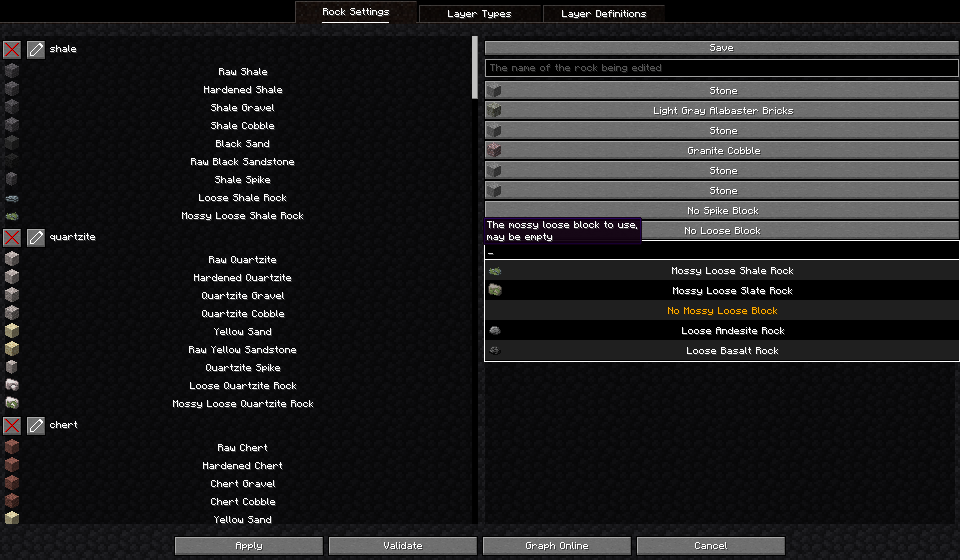960x560 pixels.
Task: Click the Light Gray Alabaster Bricks icon
Action: 494,110
